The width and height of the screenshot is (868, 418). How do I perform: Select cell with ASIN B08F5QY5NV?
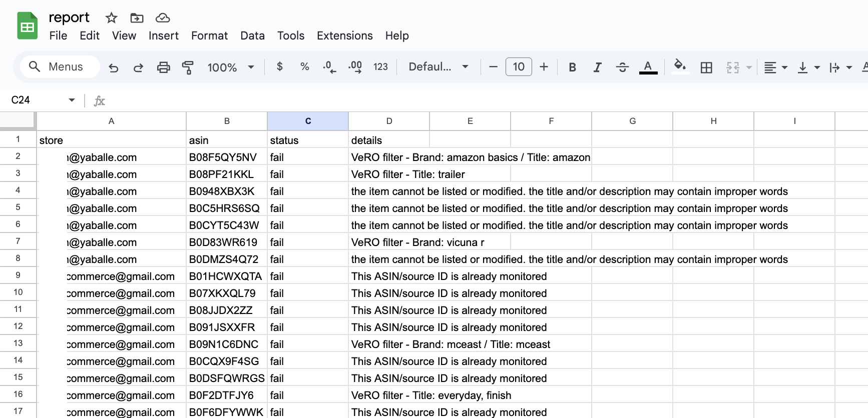point(227,157)
